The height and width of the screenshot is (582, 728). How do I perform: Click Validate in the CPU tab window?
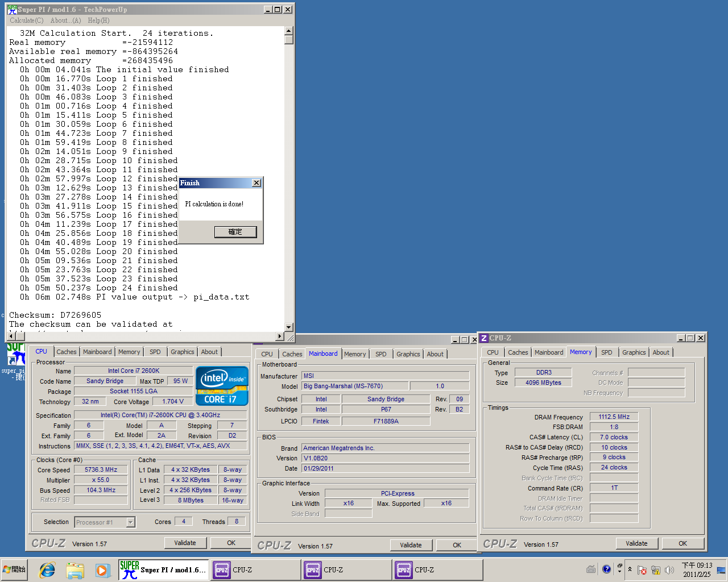185,543
